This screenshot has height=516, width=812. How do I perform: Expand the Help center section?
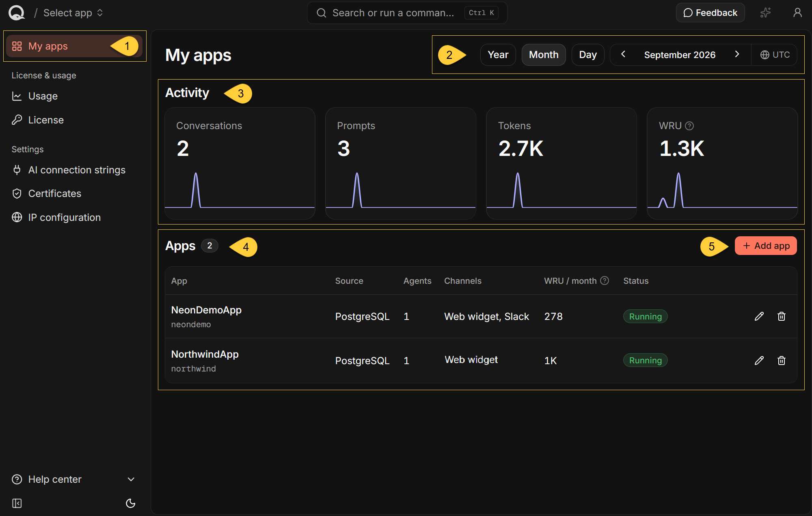point(73,479)
